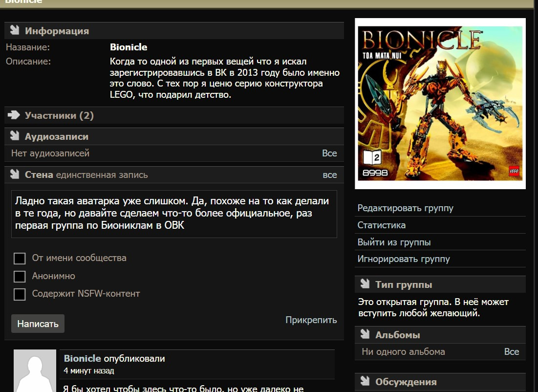This screenshot has height=392, width=538.
Task: Select Игнорировать группу
Action: (404, 259)
